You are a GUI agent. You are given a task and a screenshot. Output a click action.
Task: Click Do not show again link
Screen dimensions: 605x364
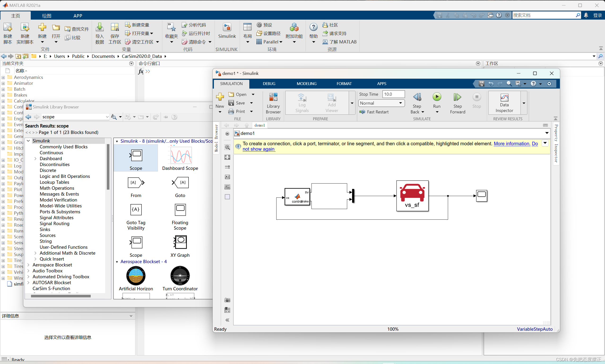tap(259, 149)
